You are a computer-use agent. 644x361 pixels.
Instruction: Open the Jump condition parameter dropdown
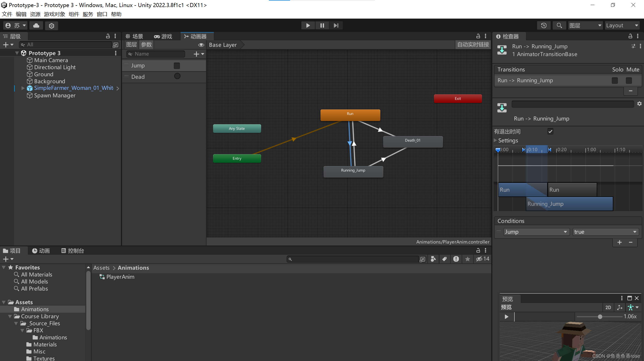[536, 232]
